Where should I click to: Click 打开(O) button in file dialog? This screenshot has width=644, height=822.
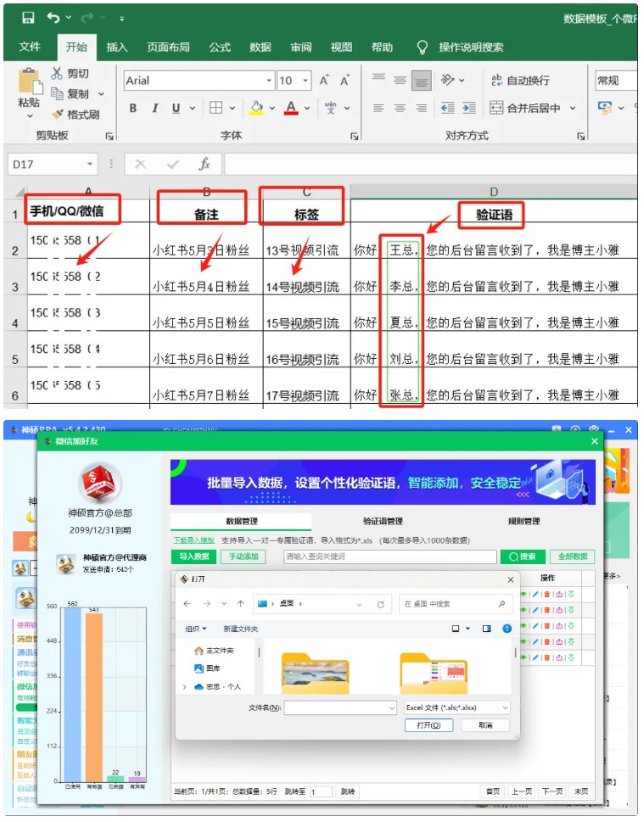[x=428, y=725]
